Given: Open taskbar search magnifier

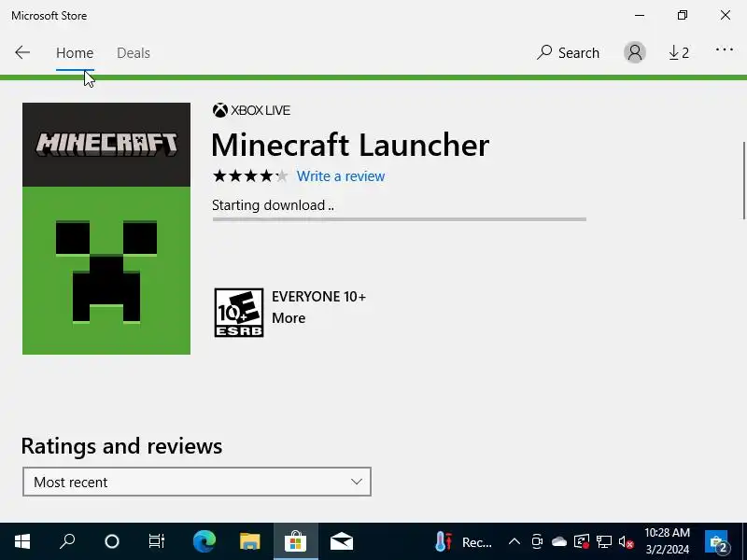Looking at the screenshot, I should [x=67, y=541].
